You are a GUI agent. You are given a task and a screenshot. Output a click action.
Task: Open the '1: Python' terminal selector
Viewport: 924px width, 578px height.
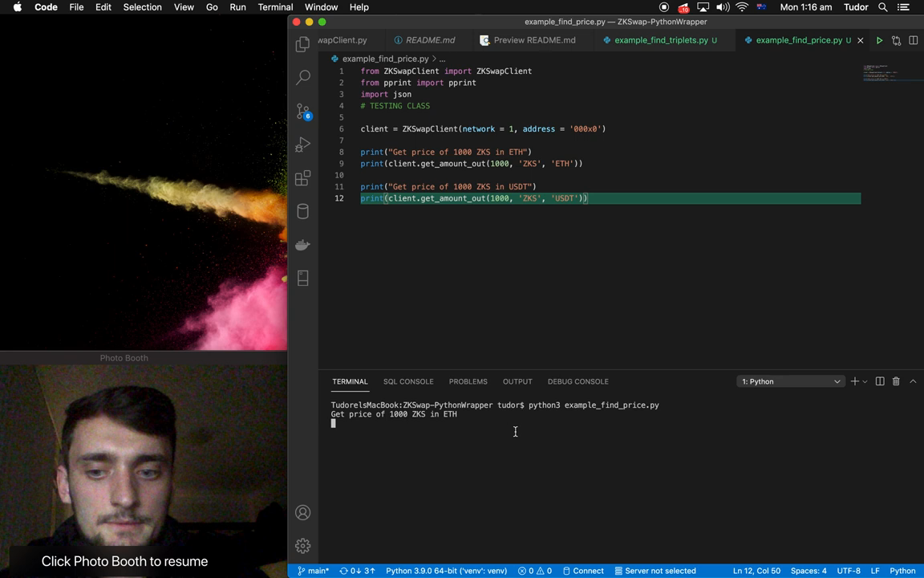pos(790,381)
